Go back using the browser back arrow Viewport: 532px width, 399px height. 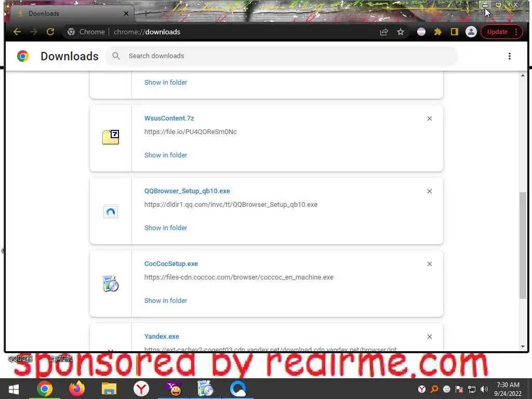(x=17, y=32)
